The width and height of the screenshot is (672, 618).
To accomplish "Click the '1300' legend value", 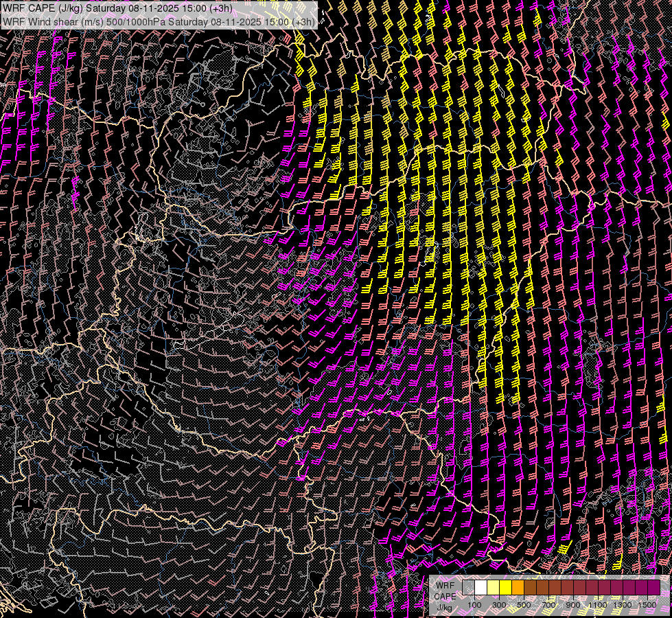I will click(x=623, y=605).
